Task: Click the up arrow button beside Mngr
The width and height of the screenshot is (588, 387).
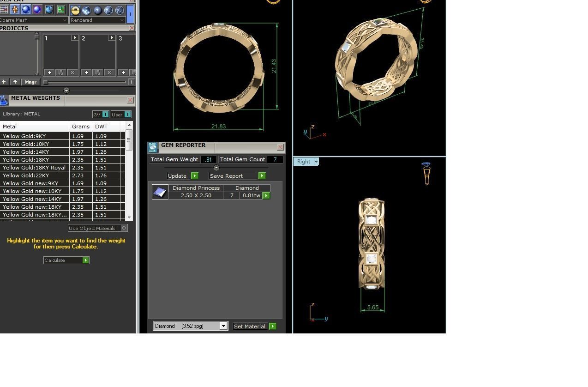Action: 15,82
